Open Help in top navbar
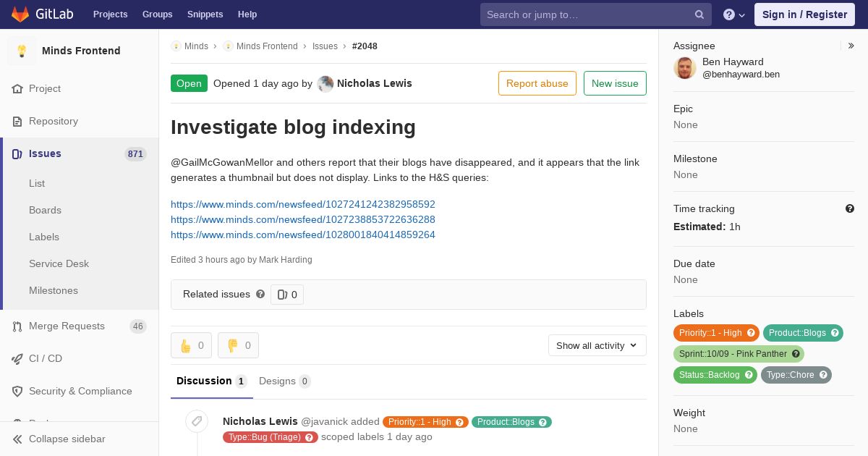This screenshot has width=868, height=456. click(x=247, y=14)
